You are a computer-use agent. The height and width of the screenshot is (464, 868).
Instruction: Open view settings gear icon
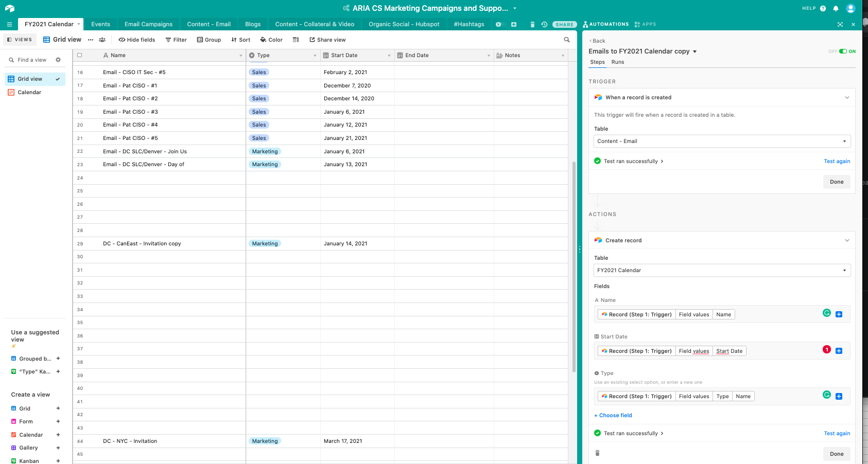[58, 60]
